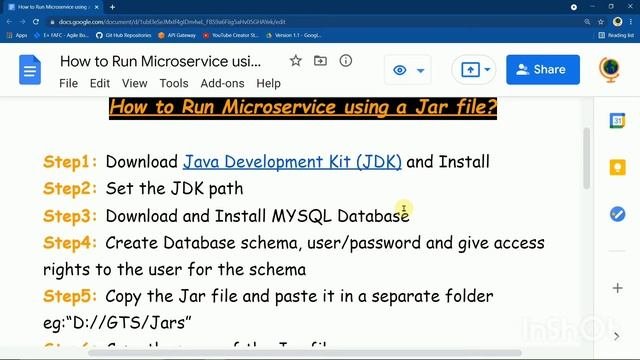The image size is (640, 360).
Task: Click the present to meeting icon
Action: point(470,70)
